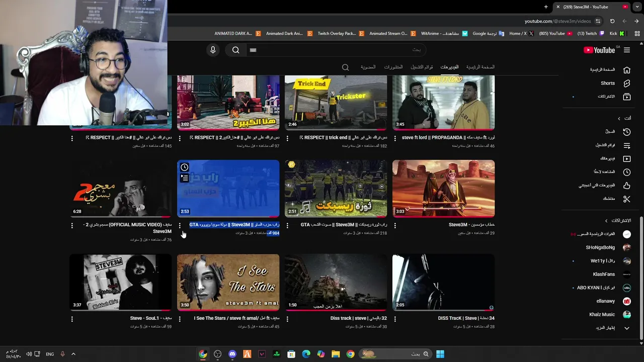The height and width of the screenshot is (362, 644).
Task: Open the 'Home / X' bookmark
Action: (521, 34)
